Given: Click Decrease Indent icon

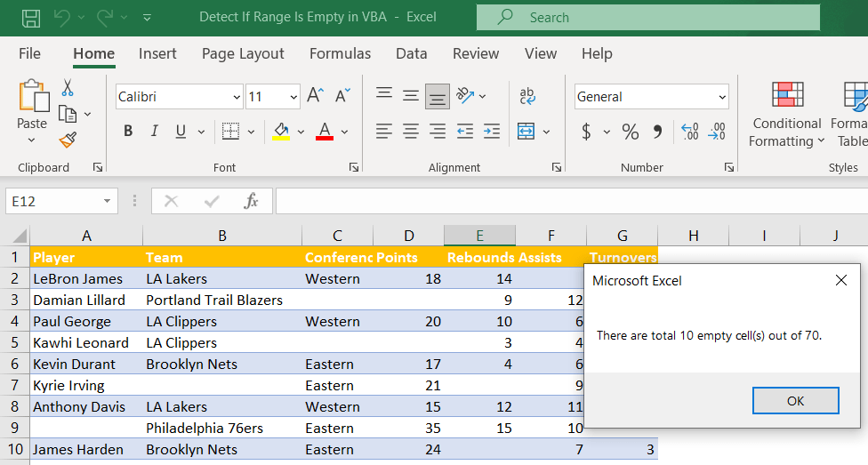Looking at the screenshot, I should coord(465,132).
